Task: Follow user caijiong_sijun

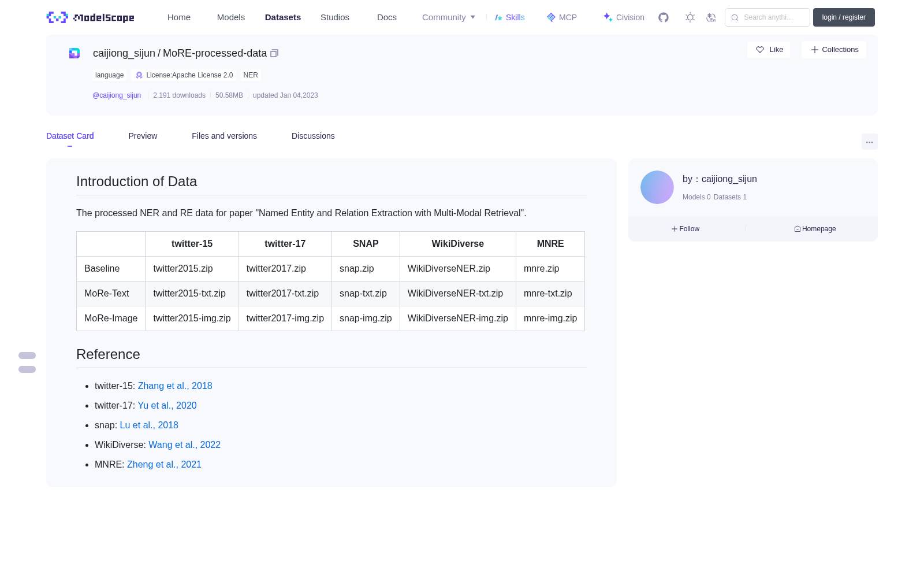Action: pyautogui.click(x=685, y=229)
